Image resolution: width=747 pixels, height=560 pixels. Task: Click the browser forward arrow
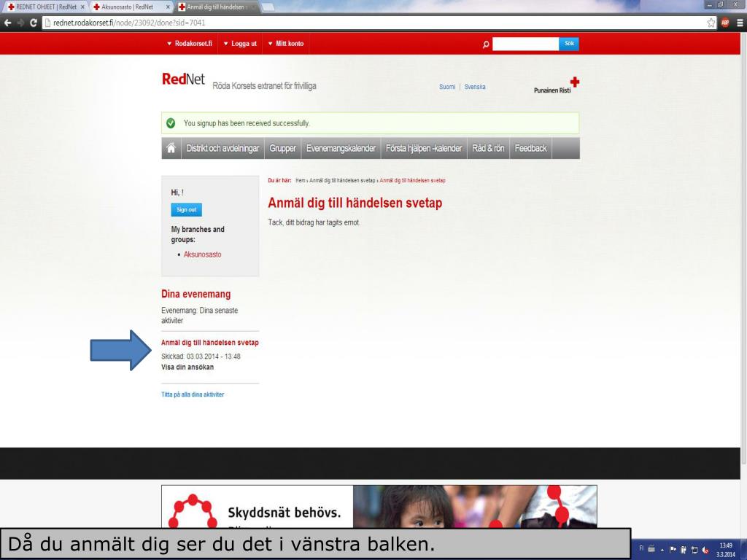(x=20, y=23)
